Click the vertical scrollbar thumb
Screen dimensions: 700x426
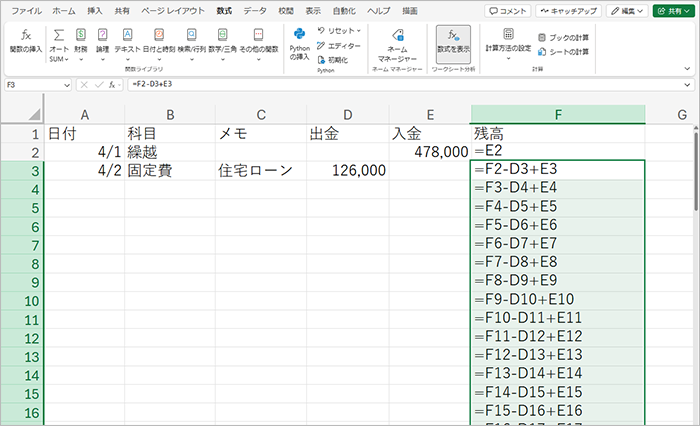[x=696, y=170]
